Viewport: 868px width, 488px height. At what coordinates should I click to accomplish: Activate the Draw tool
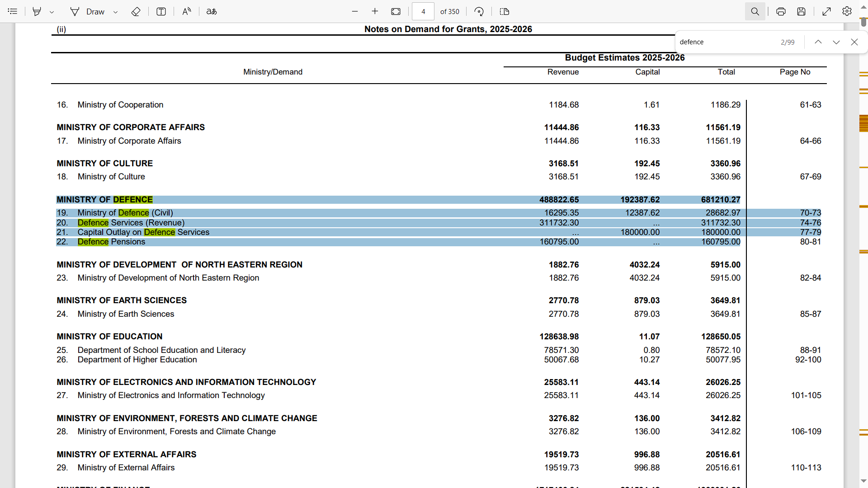(88, 11)
